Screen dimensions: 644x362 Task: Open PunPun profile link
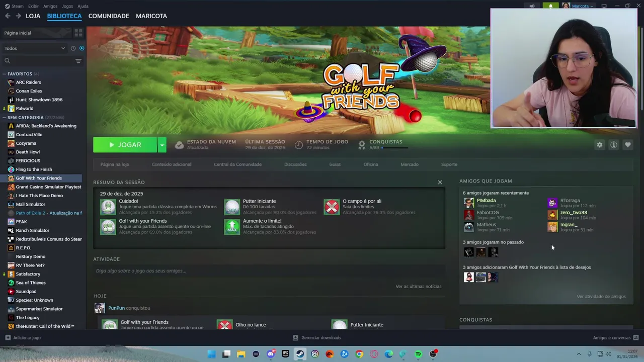116,308
